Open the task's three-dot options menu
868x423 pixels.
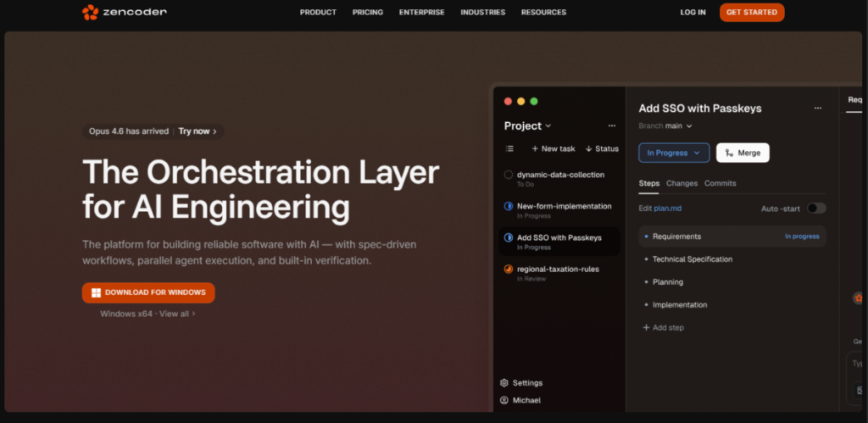point(817,109)
